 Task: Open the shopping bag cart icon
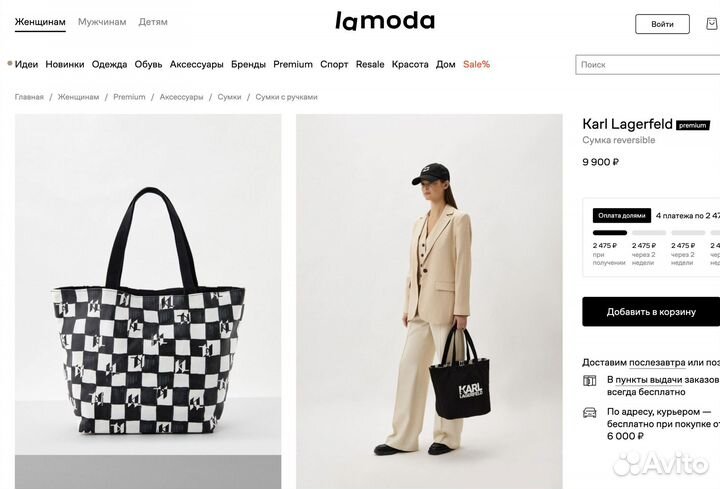(x=712, y=23)
